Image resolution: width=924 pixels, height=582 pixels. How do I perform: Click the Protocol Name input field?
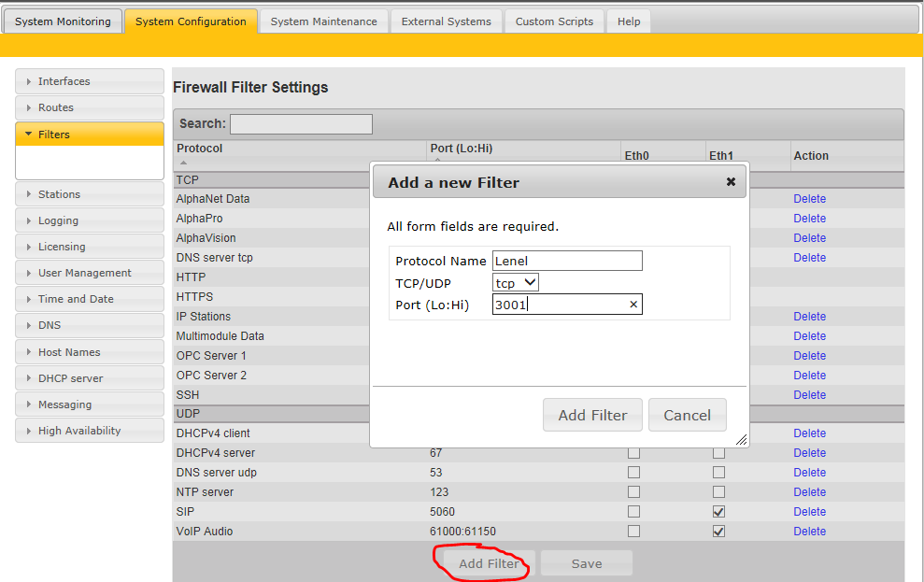point(567,261)
